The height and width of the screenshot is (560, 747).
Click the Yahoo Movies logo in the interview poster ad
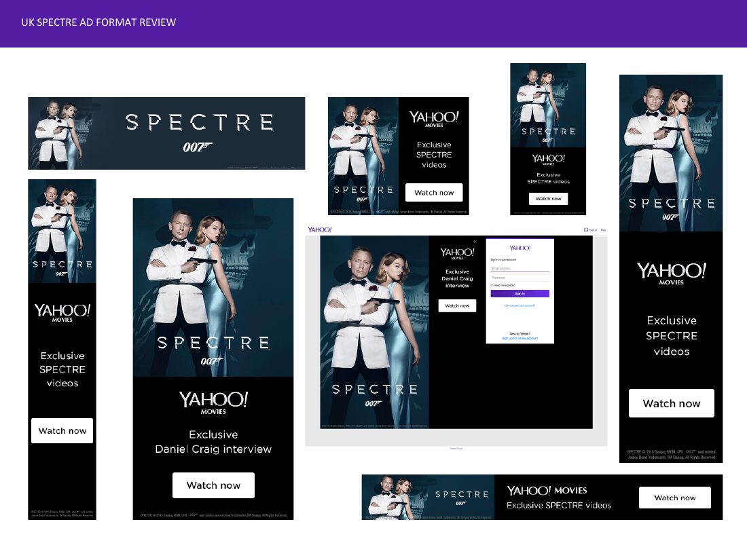coord(213,403)
